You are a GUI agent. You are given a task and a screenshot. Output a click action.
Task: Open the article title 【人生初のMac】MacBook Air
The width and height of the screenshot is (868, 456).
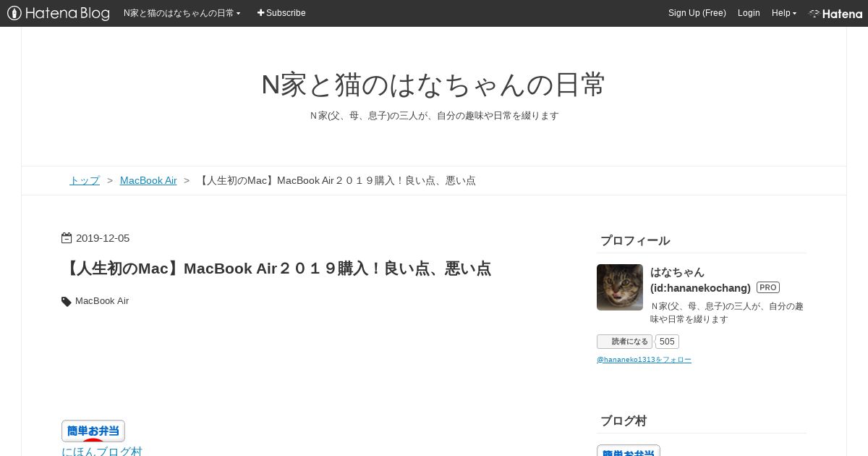pyautogui.click(x=276, y=269)
